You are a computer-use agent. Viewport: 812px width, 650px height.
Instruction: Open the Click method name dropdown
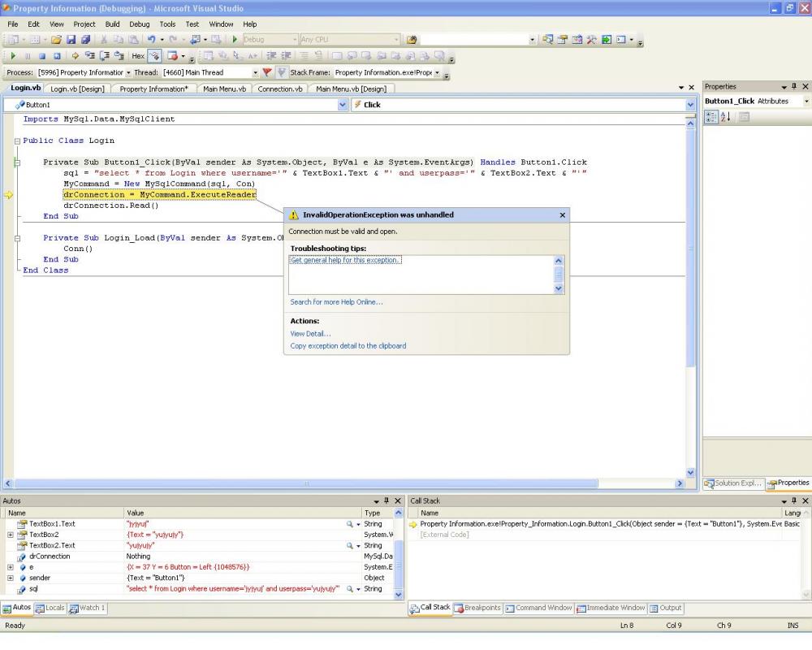(690, 105)
